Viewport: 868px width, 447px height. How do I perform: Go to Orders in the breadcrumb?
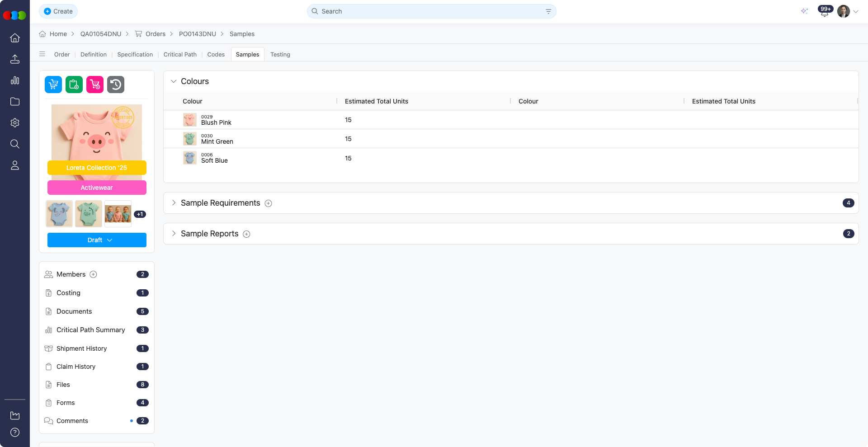[x=155, y=34]
